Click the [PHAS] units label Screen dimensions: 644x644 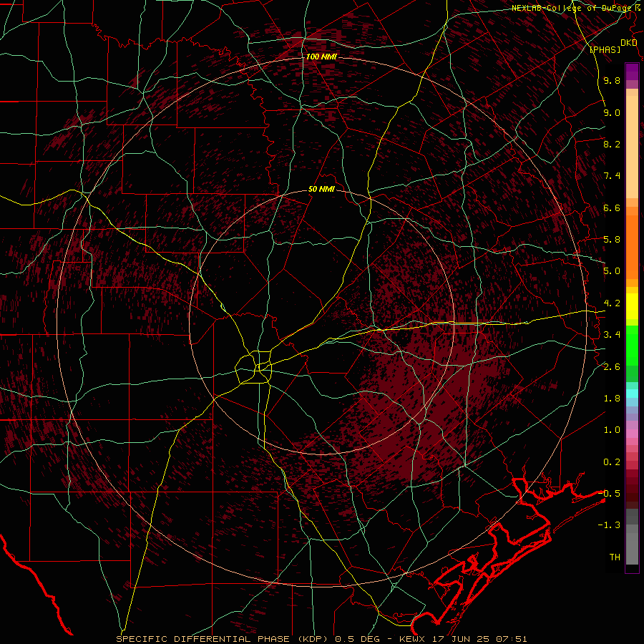pyautogui.click(x=605, y=49)
